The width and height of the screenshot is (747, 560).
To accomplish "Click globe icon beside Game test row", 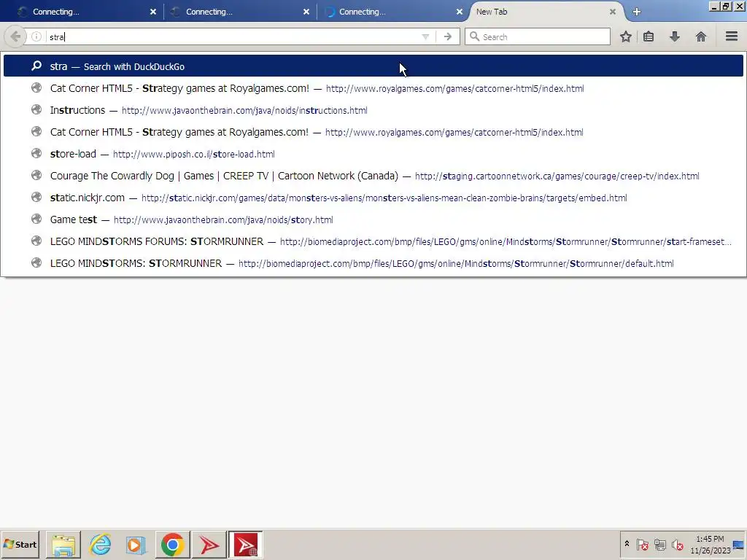I will (x=36, y=219).
